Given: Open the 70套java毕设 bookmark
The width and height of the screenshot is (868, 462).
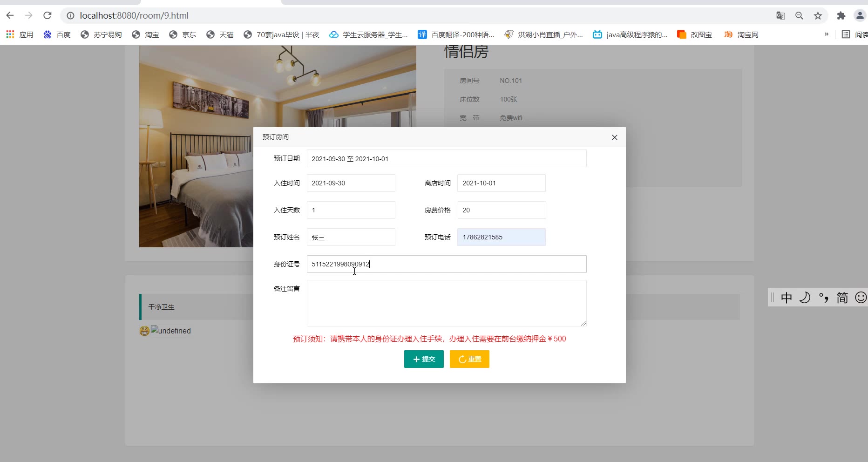Looking at the screenshot, I should 281,34.
